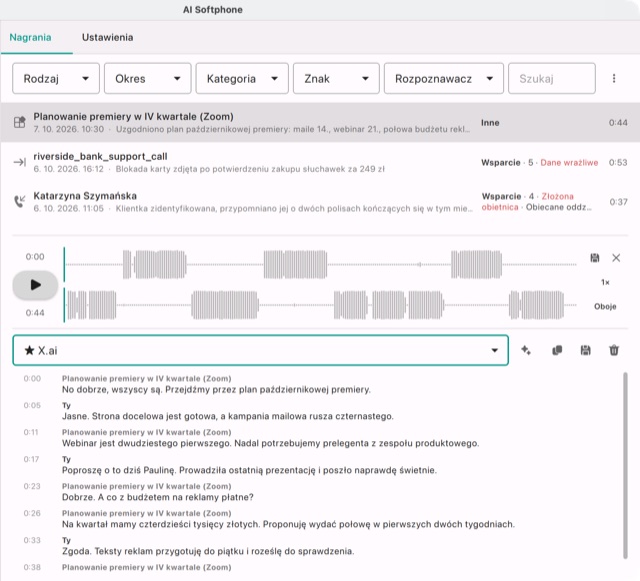Click the line starting "Poproszę o to dziś Paulinę"
The image size is (640, 581).
[x=249, y=470]
